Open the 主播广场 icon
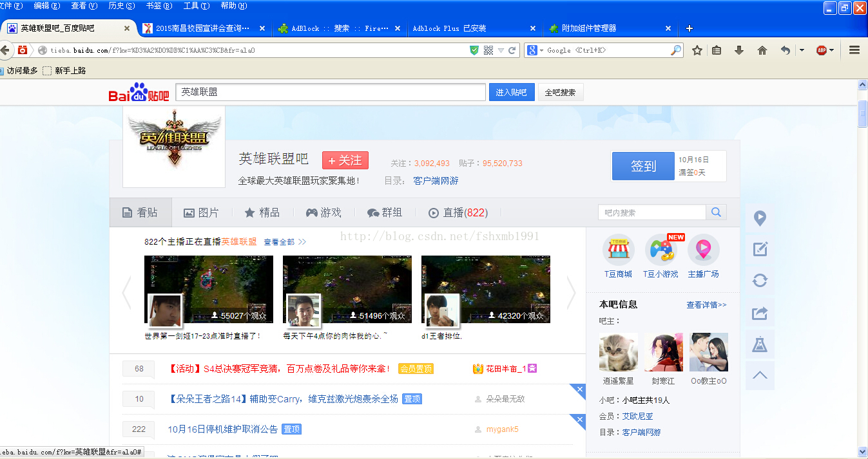Screen dimensions: 868x459 click(x=703, y=250)
